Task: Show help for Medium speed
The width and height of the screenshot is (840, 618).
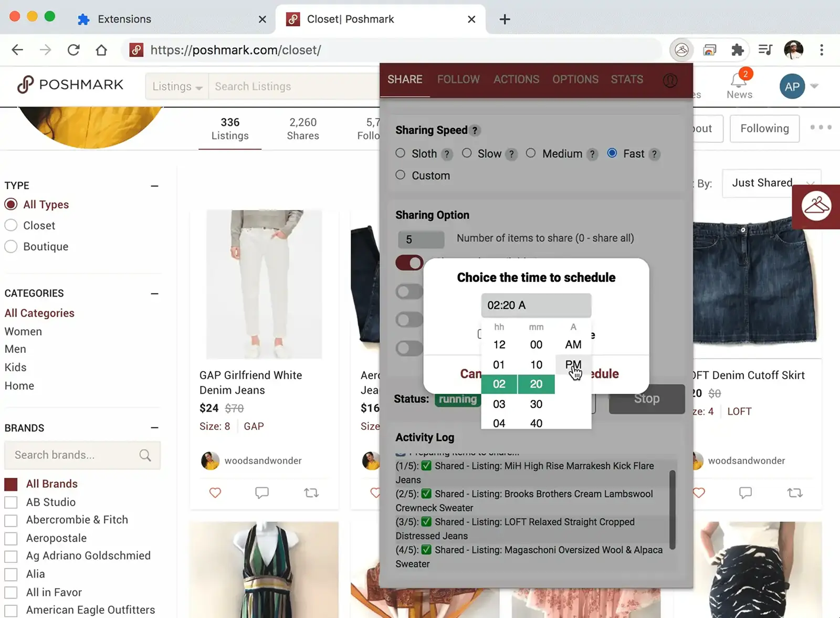Action: [x=592, y=154]
